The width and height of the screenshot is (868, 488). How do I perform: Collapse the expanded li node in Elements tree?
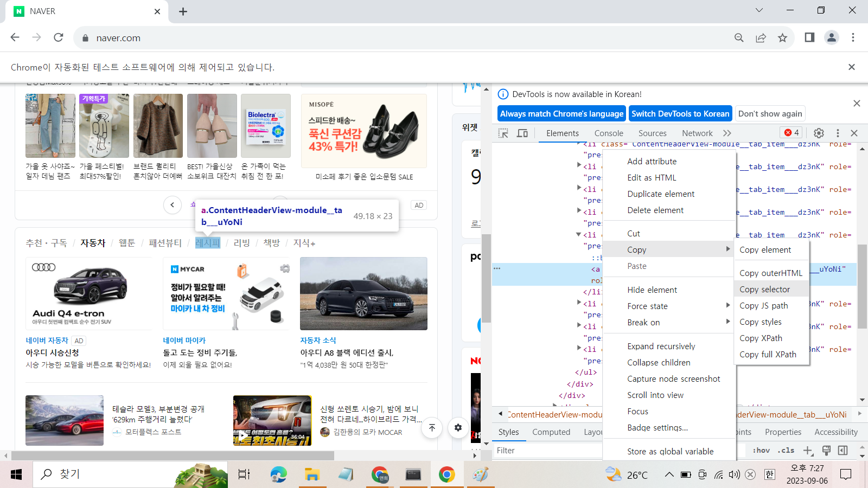(578, 235)
